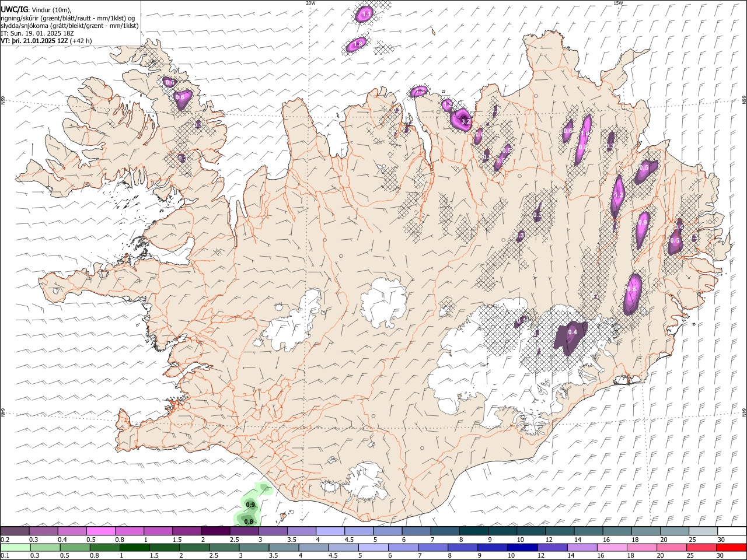747x560 pixels.
Task: Select the lilac bottom-row swatch at 14
Action: pos(581,547)
